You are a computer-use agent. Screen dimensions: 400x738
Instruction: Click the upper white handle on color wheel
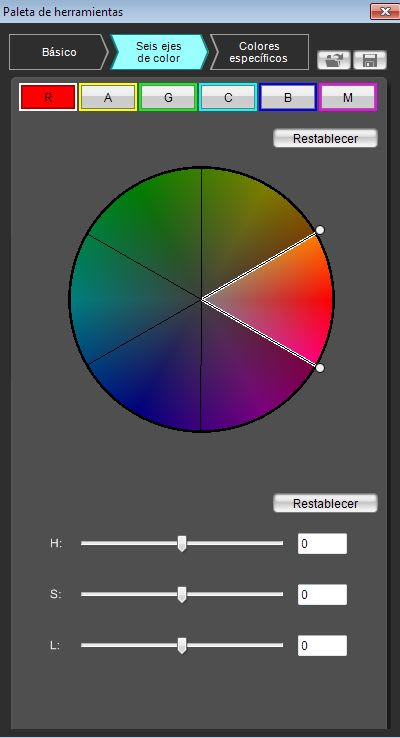(320, 230)
